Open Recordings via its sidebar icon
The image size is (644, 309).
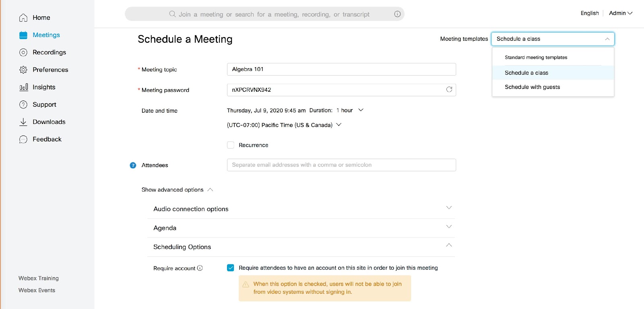coord(23,52)
